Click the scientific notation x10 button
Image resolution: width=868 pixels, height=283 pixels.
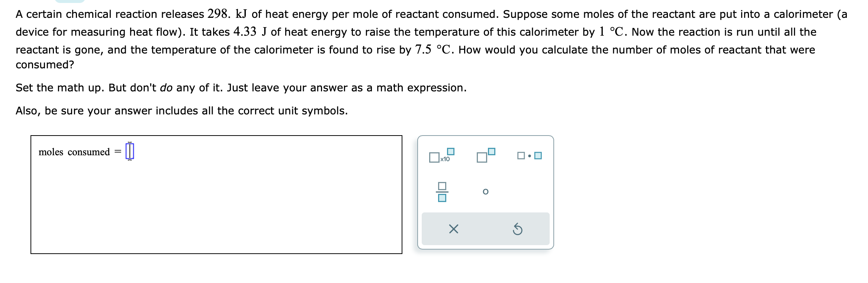pyautogui.click(x=442, y=155)
